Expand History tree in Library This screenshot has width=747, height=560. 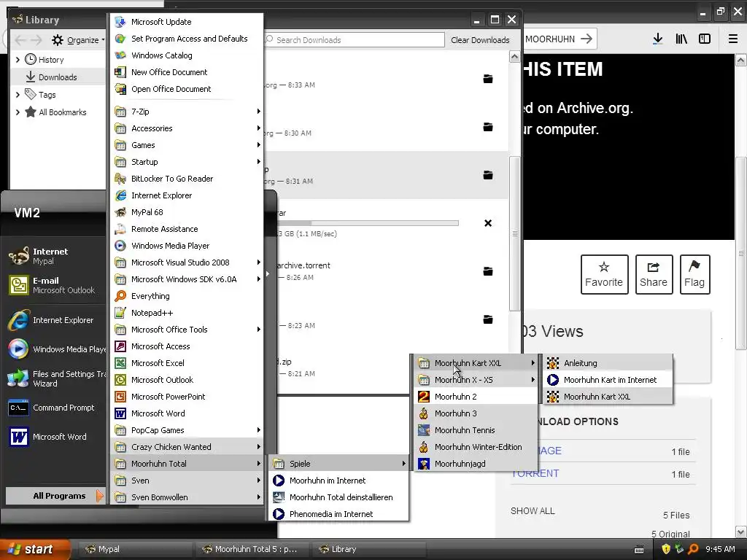18,60
